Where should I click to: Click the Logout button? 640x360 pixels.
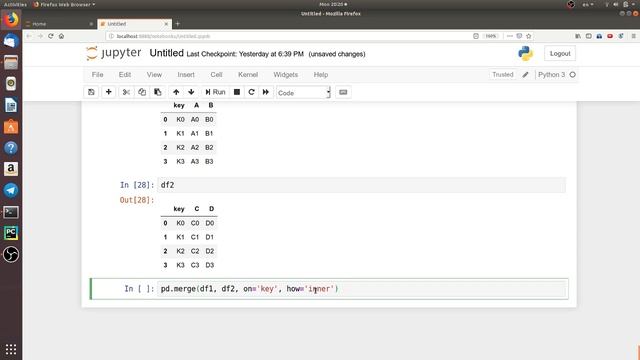tap(560, 53)
